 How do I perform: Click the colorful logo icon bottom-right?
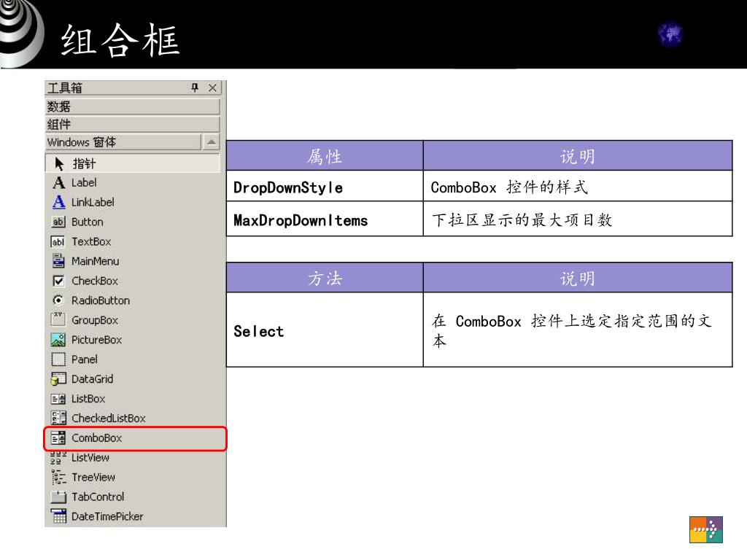[706, 529]
